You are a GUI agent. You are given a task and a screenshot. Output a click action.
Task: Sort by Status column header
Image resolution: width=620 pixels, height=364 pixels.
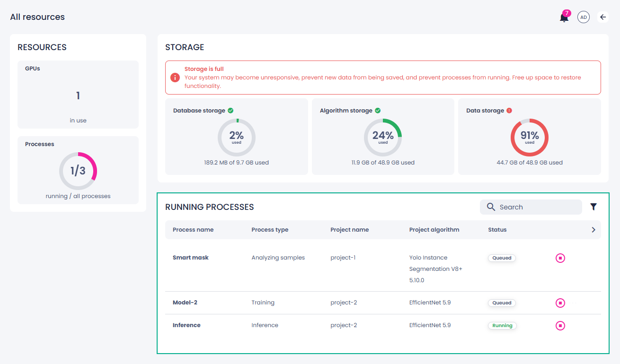(x=497, y=230)
